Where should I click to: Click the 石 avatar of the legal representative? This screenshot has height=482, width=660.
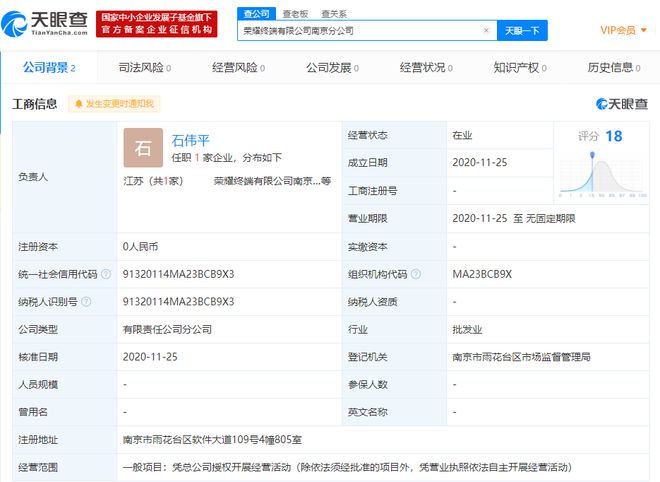143,148
